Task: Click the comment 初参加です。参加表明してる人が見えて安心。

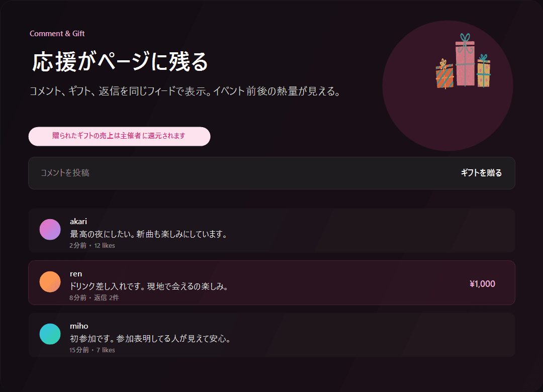Action: [x=151, y=339]
